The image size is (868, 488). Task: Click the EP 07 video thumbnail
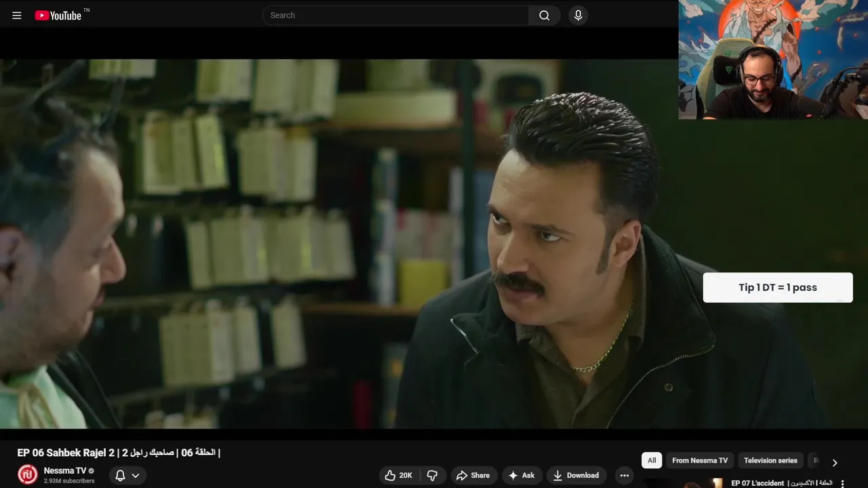click(683, 483)
